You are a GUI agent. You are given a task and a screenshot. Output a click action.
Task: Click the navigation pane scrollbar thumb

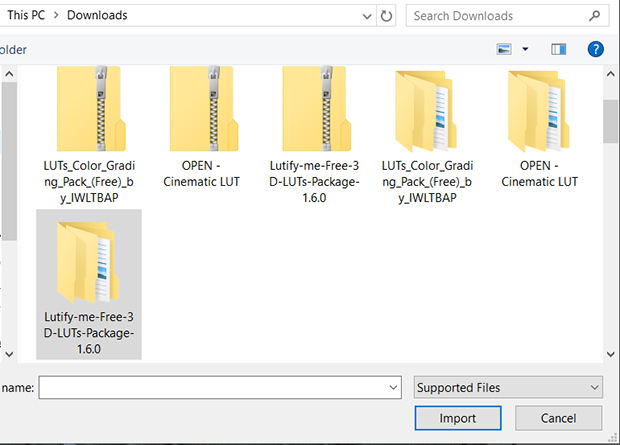[9, 161]
